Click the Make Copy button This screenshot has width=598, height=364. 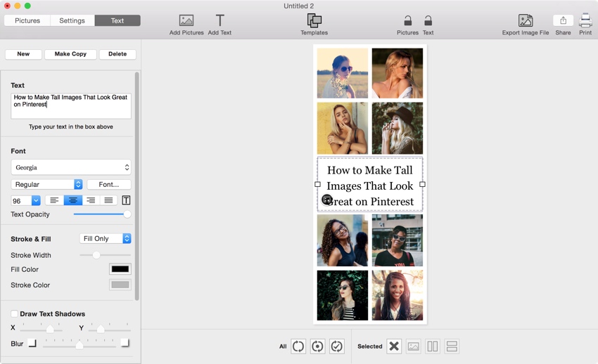[x=70, y=54]
